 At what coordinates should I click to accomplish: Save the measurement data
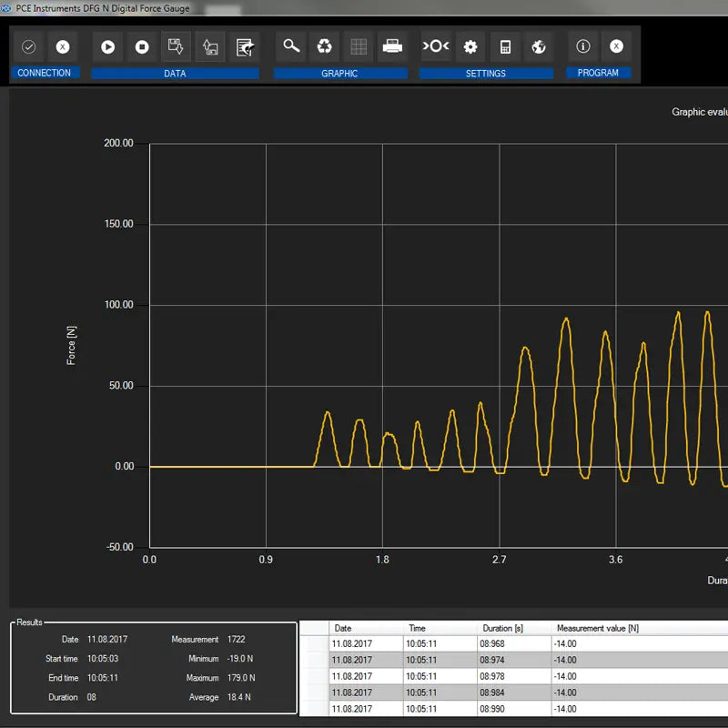click(177, 47)
